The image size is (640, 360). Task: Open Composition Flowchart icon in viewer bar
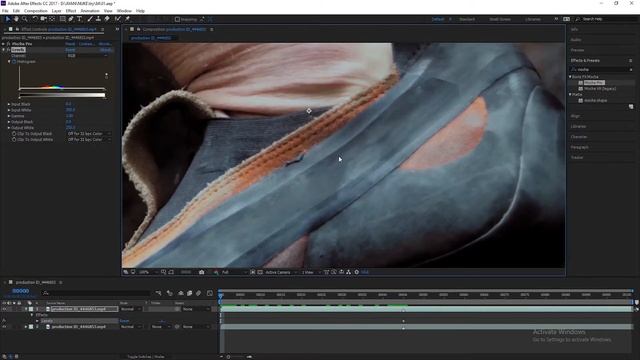pyautogui.click(x=349, y=272)
